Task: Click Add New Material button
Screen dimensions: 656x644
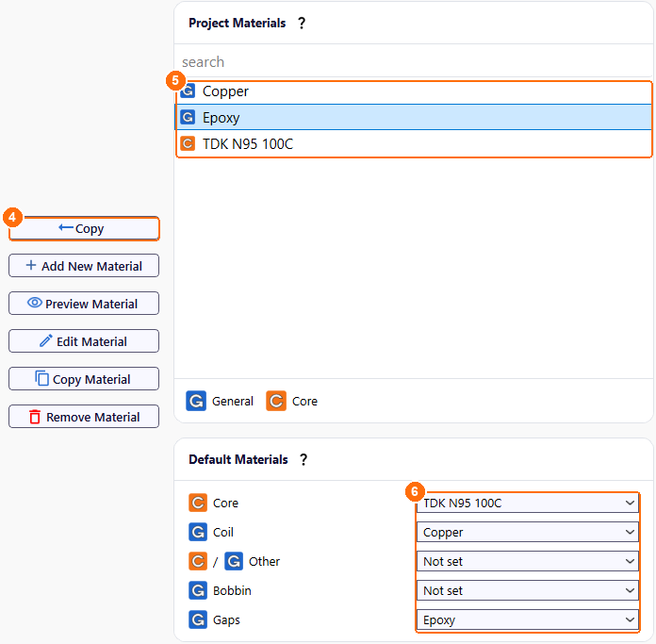Action: pyautogui.click(x=84, y=266)
